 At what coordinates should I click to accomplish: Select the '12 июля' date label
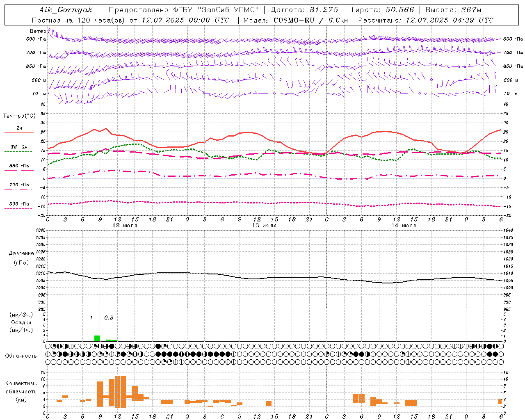(125, 226)
